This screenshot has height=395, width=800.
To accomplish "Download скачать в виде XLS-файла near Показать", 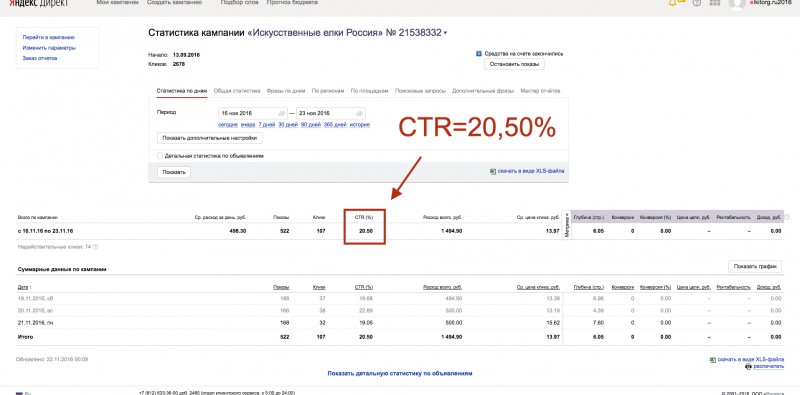I will pyautogui.click(x=527, y=171).
